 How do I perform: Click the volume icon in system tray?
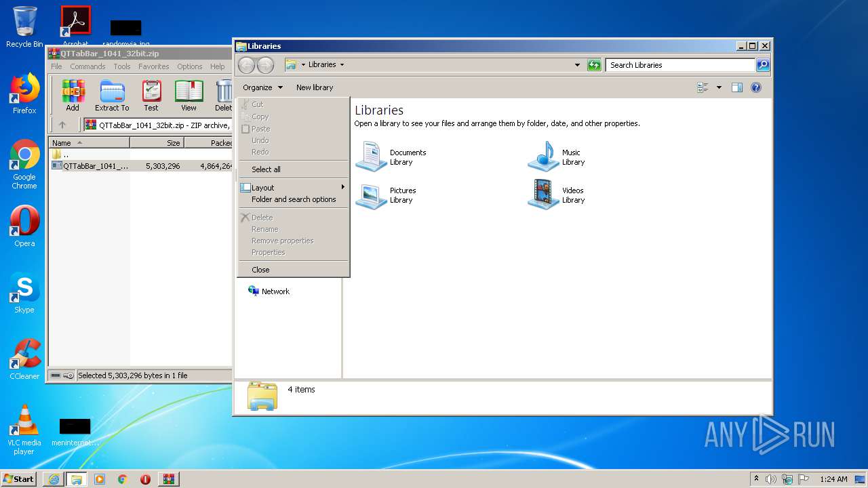[771, 479]
